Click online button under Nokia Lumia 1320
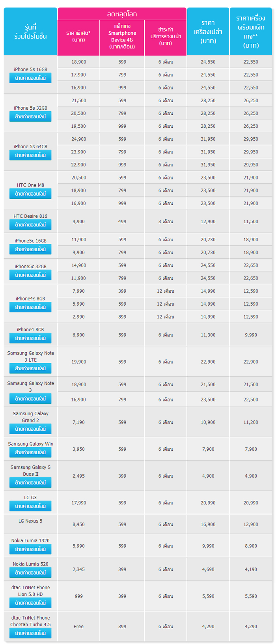The width and height of the screenshot is (276, 644). pyautogui.click(x=30, y=549)
